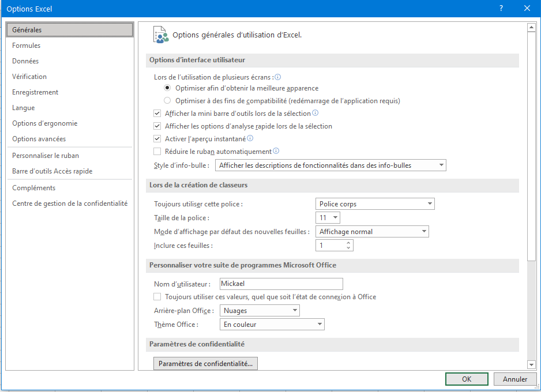Switch to the Formules category

click(x=70, y=46)
